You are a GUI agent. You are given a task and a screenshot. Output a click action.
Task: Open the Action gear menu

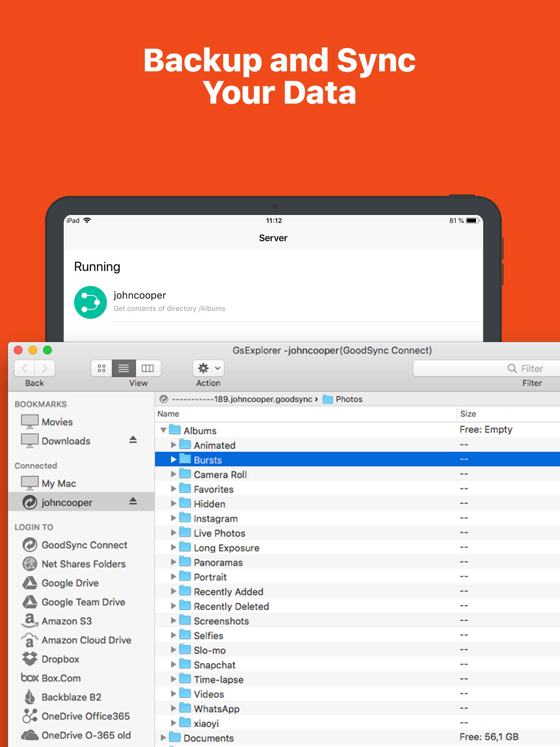point(208,368)
